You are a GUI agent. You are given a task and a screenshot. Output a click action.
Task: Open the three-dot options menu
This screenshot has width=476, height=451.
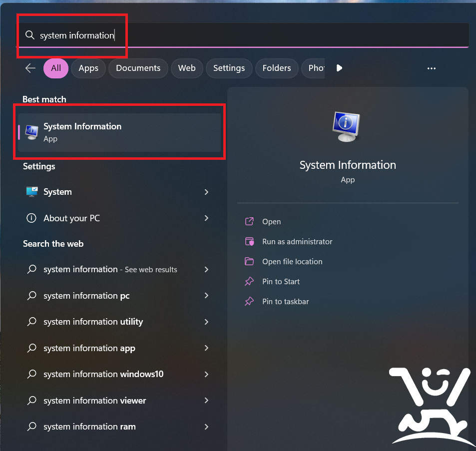(x=432, y=68)
